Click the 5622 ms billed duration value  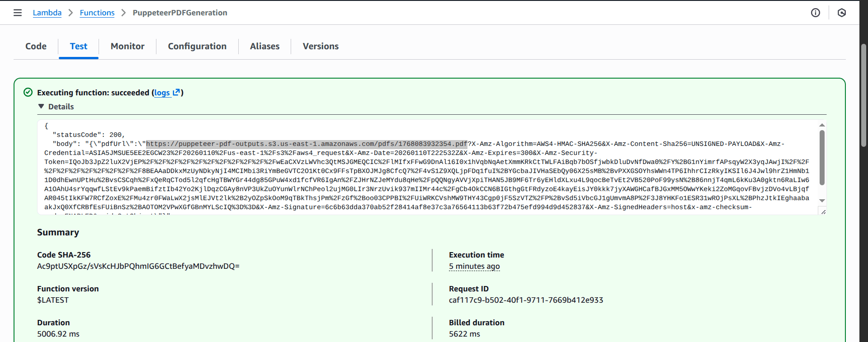point(464,334)
